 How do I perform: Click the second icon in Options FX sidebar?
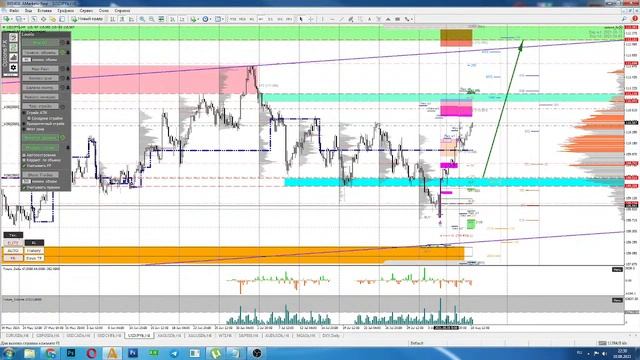(13, 47)
